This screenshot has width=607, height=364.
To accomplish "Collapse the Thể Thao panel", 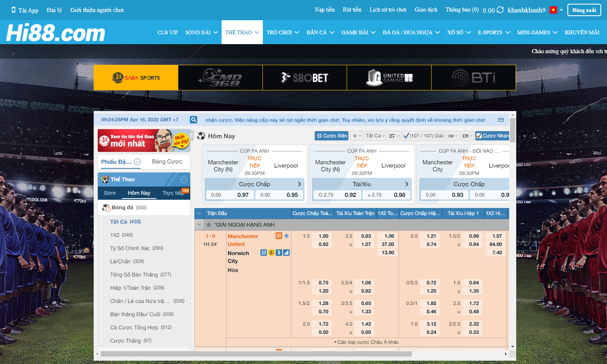I will 184,179.
